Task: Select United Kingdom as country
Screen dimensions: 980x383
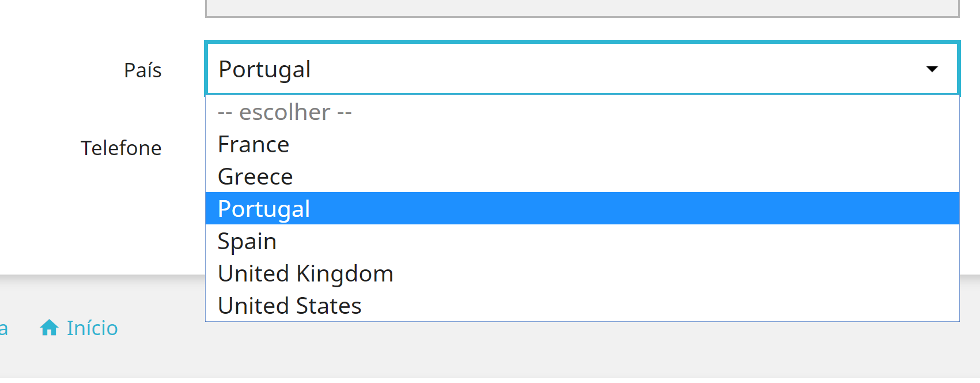Action: (305, 273)
